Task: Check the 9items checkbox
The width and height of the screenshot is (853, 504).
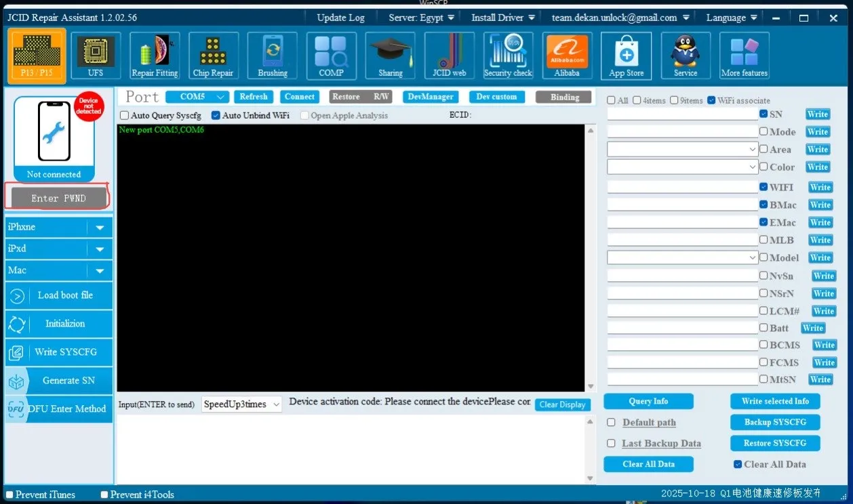Action: click(674, 100)
